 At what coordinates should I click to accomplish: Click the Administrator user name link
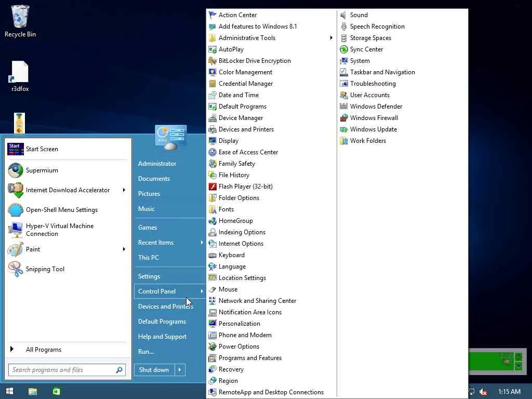(157, 164)
